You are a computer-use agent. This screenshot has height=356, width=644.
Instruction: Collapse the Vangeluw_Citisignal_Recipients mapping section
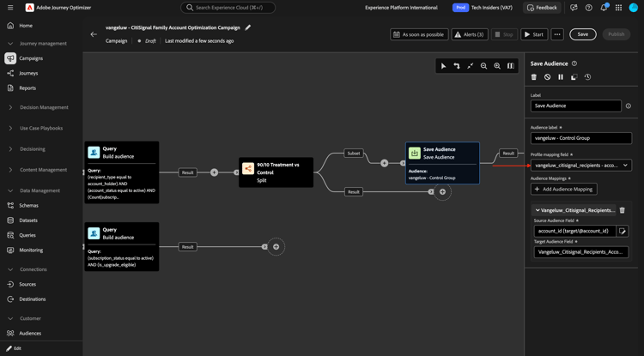point(538,210)
